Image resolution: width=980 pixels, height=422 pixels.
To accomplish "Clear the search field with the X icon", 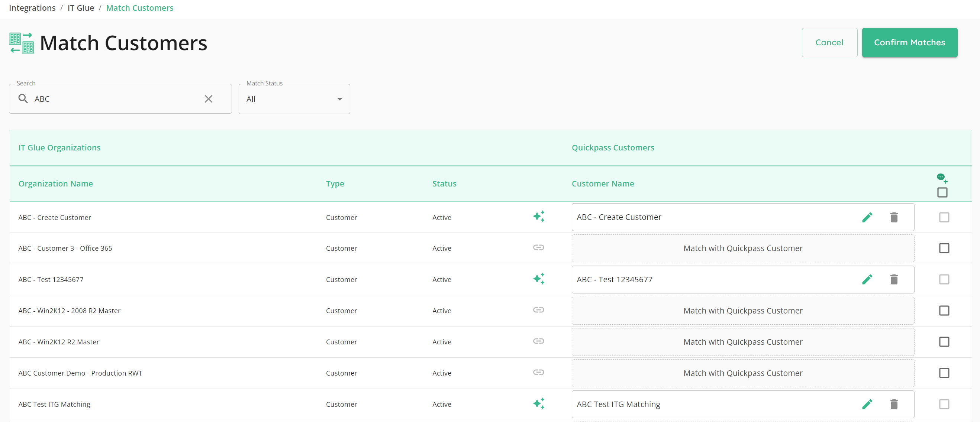I will [x=209, y=99].
